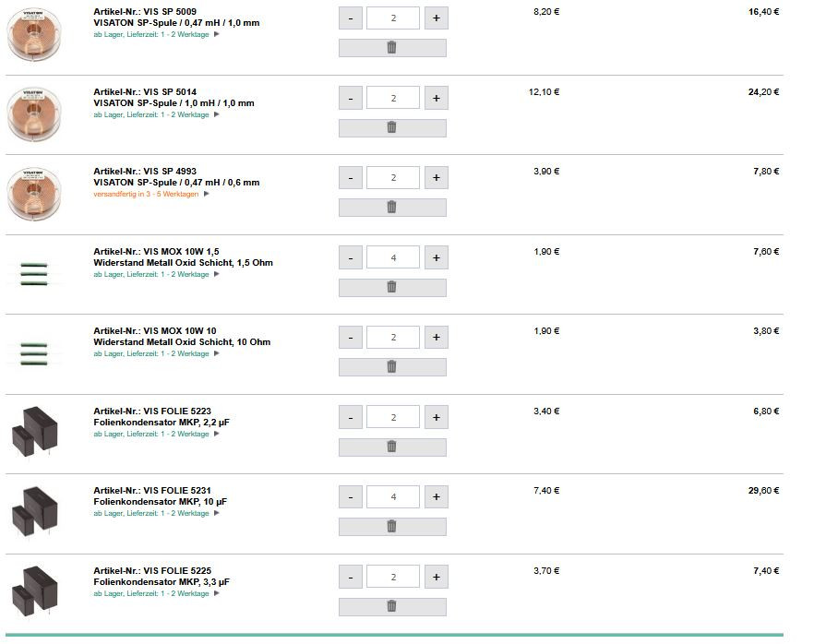Open thumbnail of VIS SP 4993 coil
The image size is (814, 644).
tap(34, 194)
